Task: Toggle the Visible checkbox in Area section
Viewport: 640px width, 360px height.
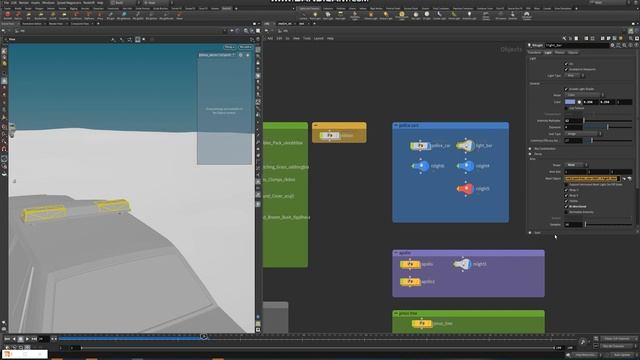Action: point(566,201)
